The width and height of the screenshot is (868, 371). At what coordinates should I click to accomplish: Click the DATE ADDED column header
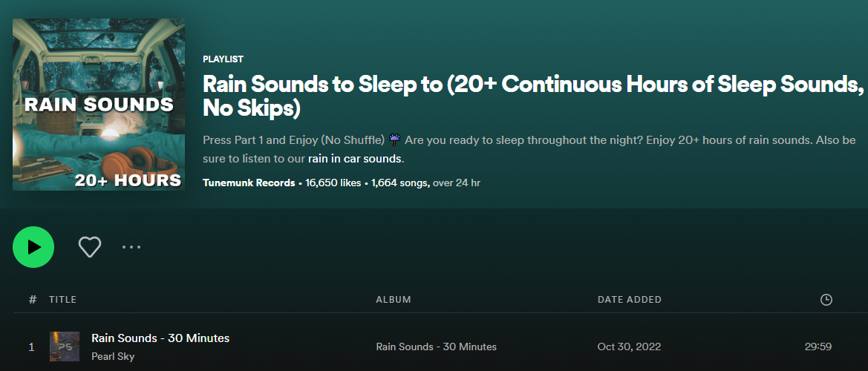pyautogui.click(x=630, y=300)
